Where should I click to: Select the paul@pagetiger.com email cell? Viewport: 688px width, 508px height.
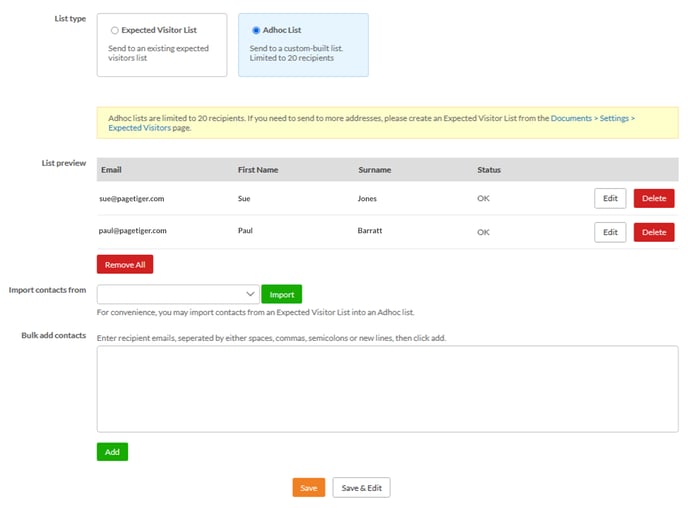(133, 231)
